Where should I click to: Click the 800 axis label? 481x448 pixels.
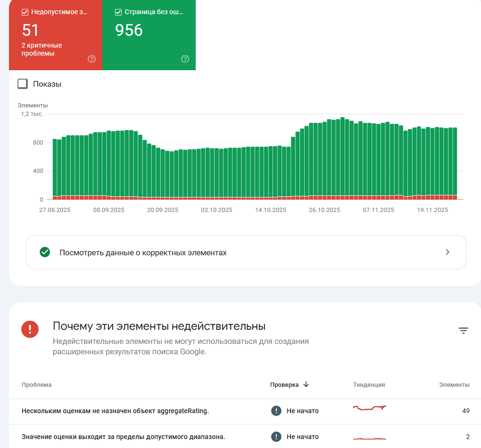coord(38,142)
